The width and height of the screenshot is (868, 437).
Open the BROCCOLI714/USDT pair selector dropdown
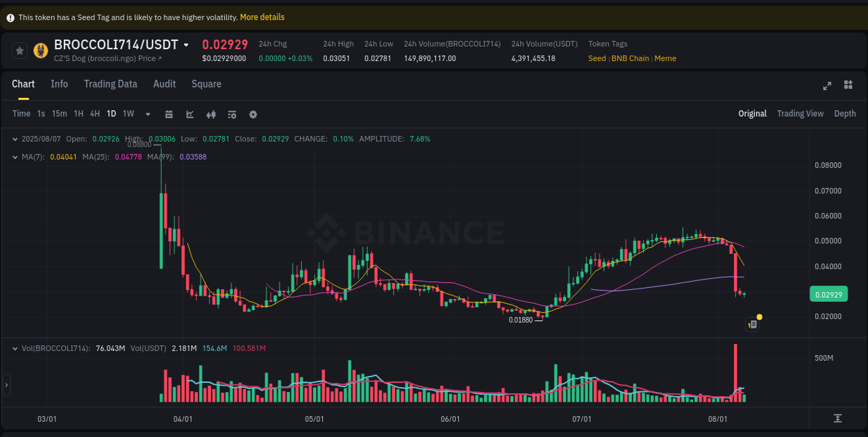[x=186, y=44]
